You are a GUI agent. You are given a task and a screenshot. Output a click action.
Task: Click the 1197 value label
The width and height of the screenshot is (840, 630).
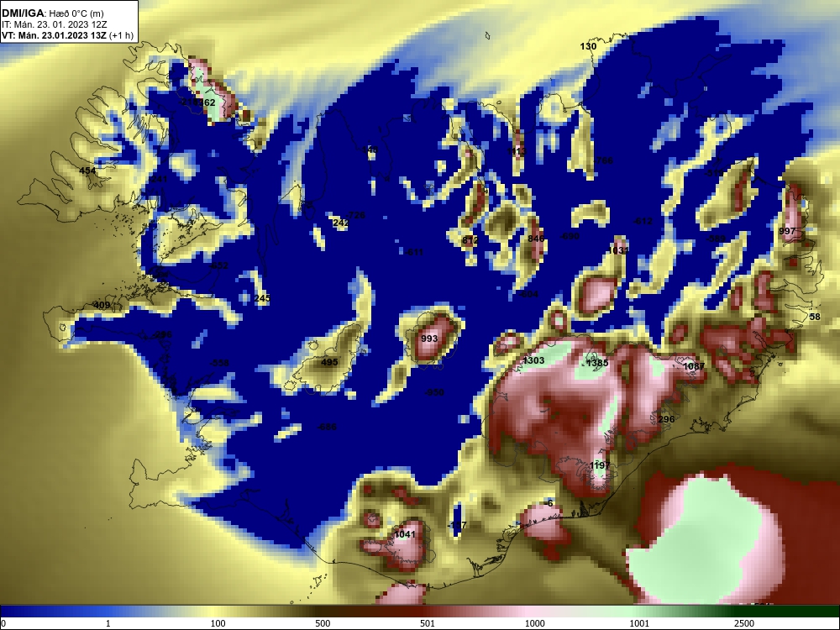(600, 465)
